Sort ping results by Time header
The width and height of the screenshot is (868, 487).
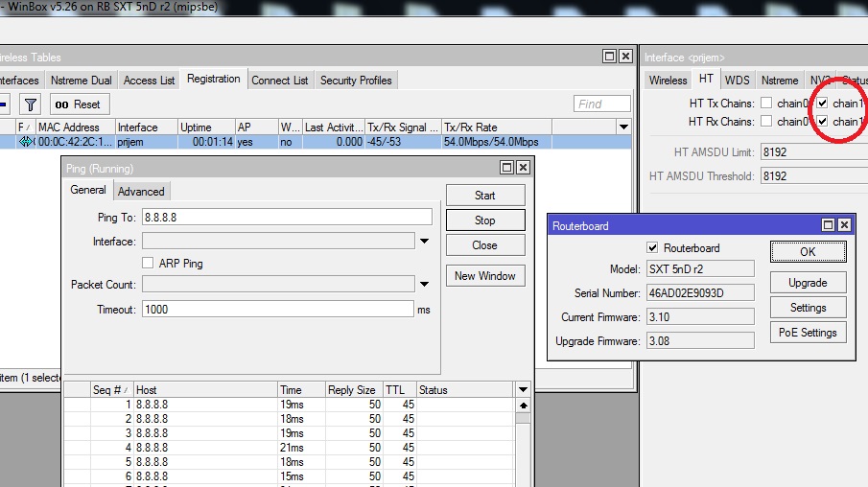coord(301,390)
